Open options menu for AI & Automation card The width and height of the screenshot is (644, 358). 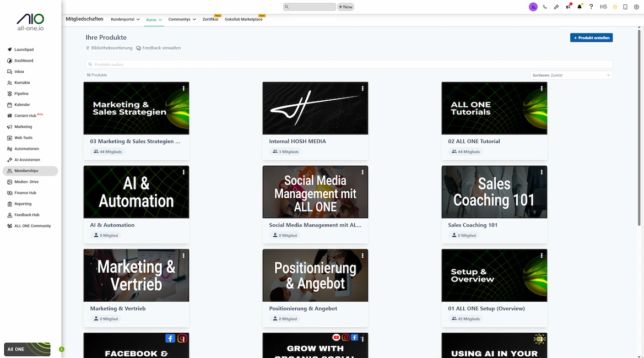click(x=183, y=172)
